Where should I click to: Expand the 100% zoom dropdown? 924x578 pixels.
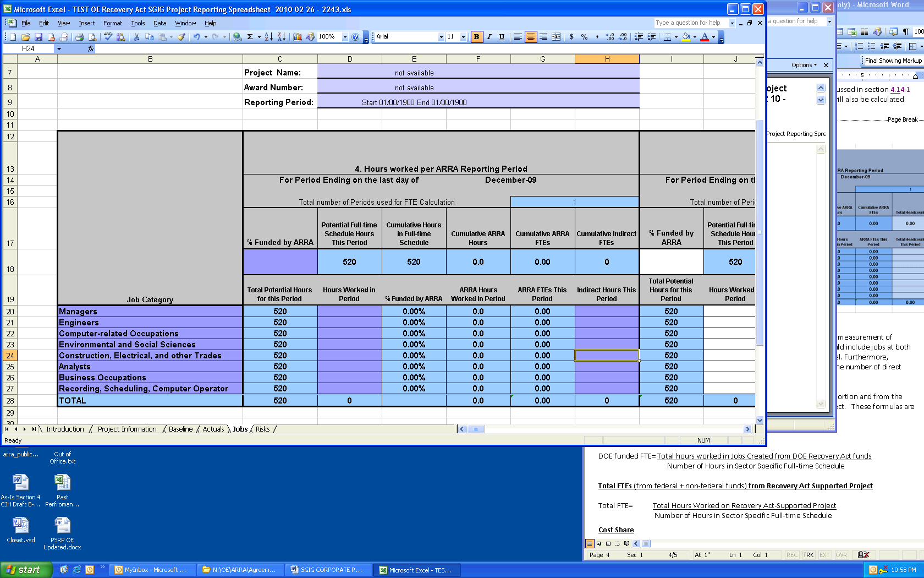[345, 37]
